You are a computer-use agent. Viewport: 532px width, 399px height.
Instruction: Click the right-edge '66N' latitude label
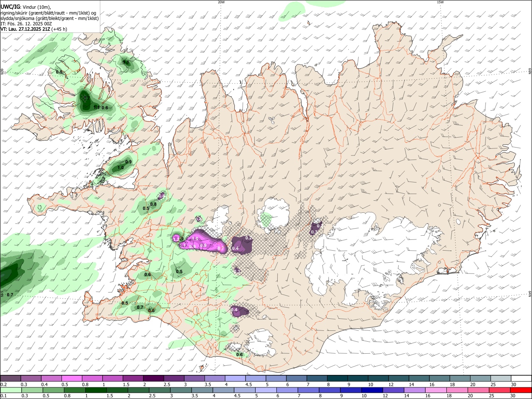coord(530,72)
